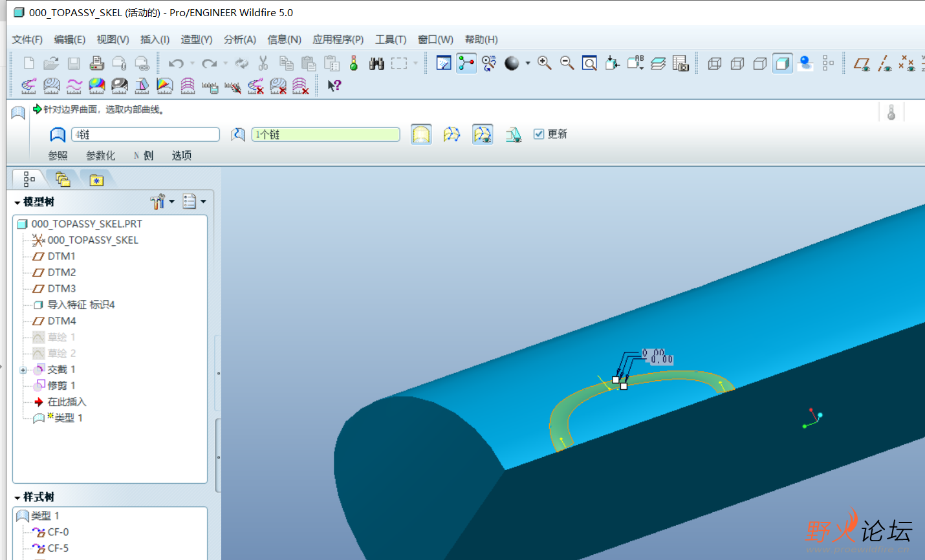The height and width of the screenshot is (560, 925).
Task: Click the internal curves collector icon
Action: [238, 135]
